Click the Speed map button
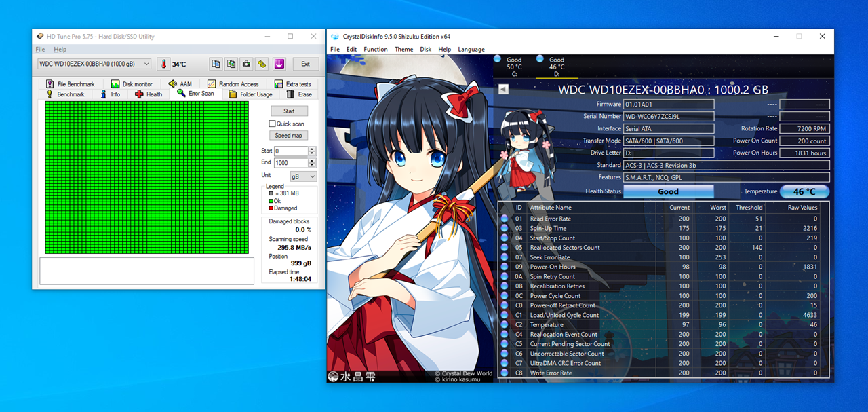Viewport: 868px width, 412px height. coord(289,136)
